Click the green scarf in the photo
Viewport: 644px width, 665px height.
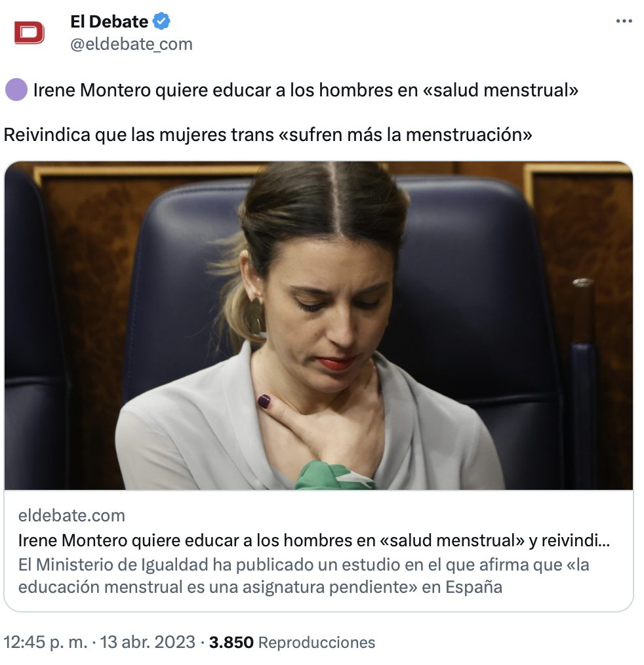pyautogui.click(x=335, y=475)
